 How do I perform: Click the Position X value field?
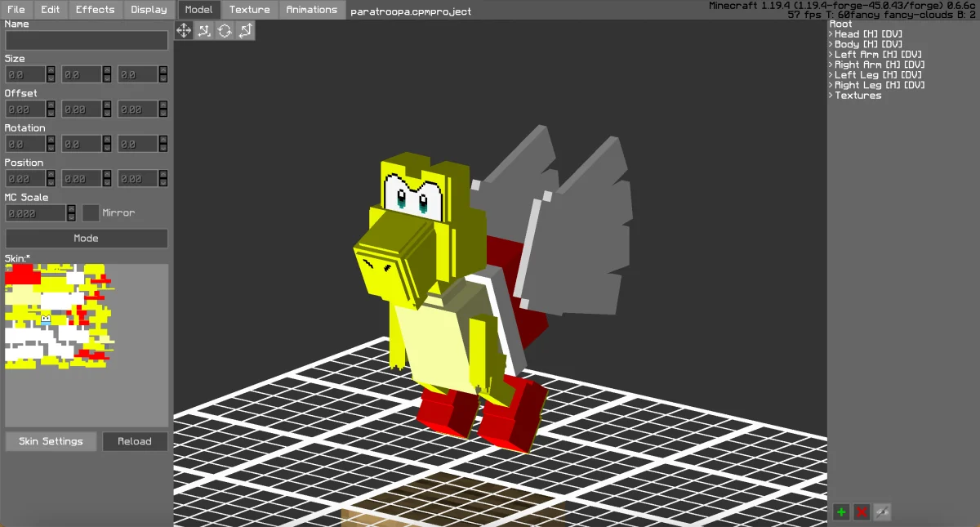(25, 179)
